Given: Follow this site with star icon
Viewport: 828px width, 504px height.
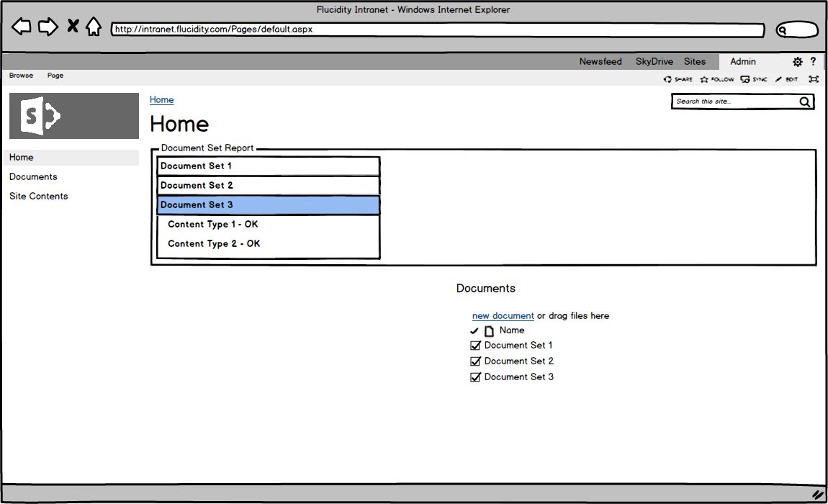Looking at the screenshot, I should pos(716,79).
